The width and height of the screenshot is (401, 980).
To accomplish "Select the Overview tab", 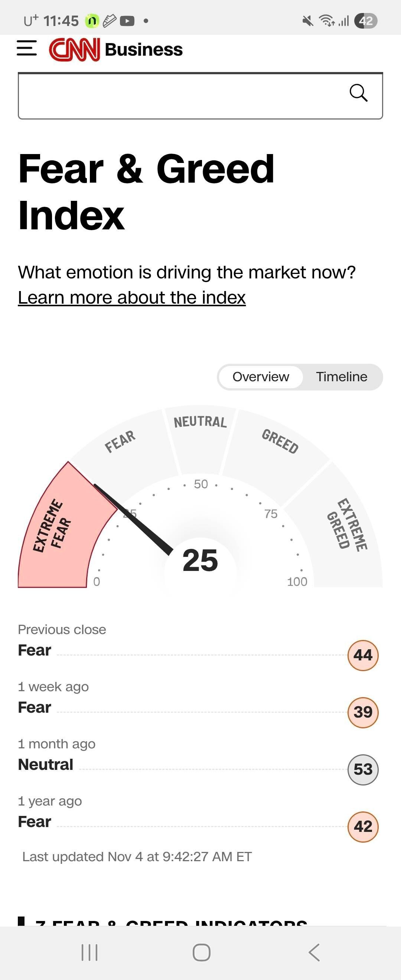I will click(x=261, y=377).
